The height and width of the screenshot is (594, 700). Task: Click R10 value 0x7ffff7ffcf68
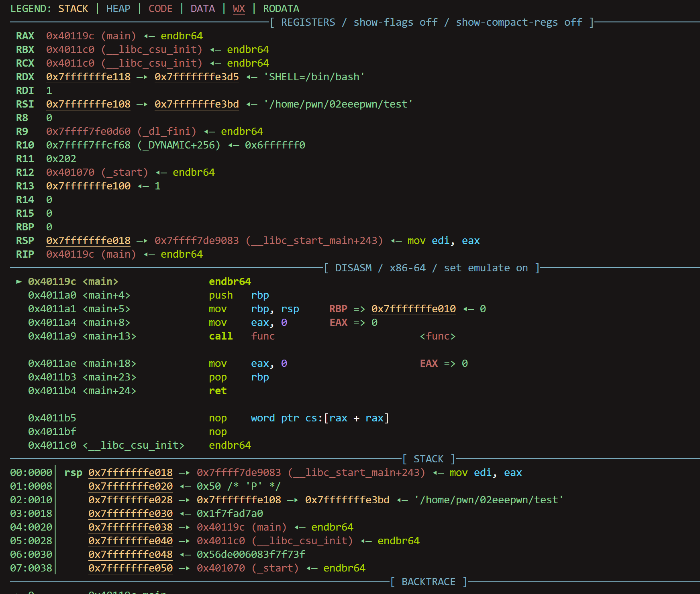88,145
